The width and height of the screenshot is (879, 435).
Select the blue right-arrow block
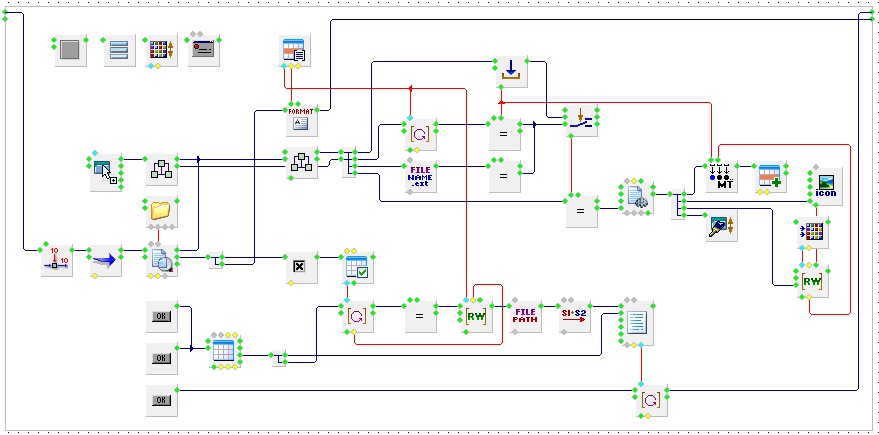pos(103,259)
